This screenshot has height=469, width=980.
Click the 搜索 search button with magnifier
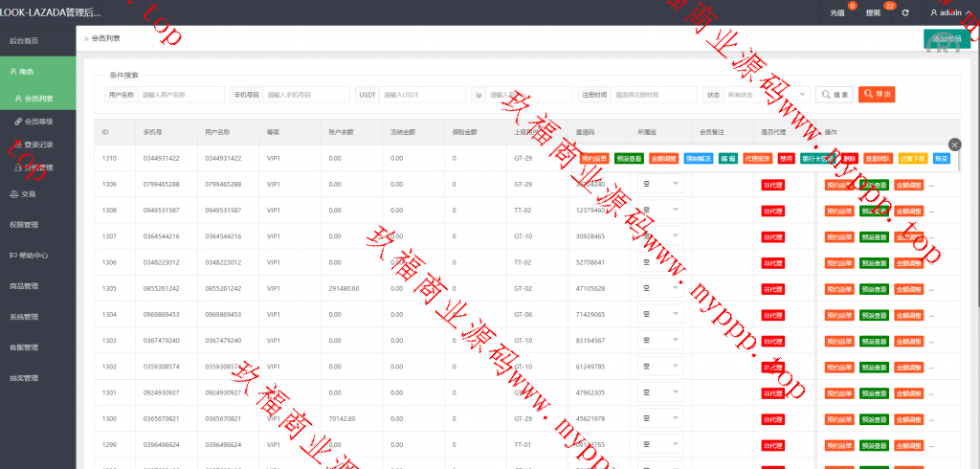tap(834, 94)
